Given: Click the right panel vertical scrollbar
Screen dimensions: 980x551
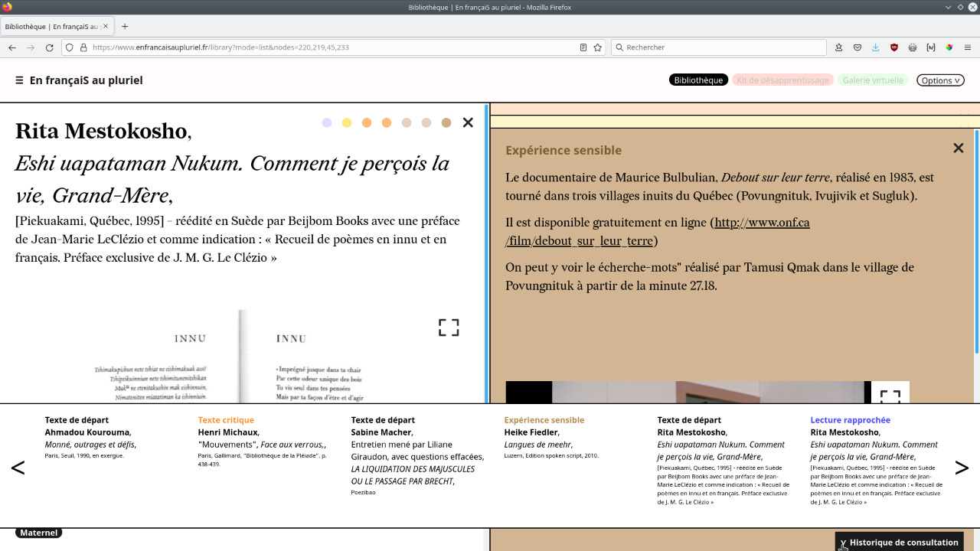Looking at the screenshot, I should [x=976, y=241].
